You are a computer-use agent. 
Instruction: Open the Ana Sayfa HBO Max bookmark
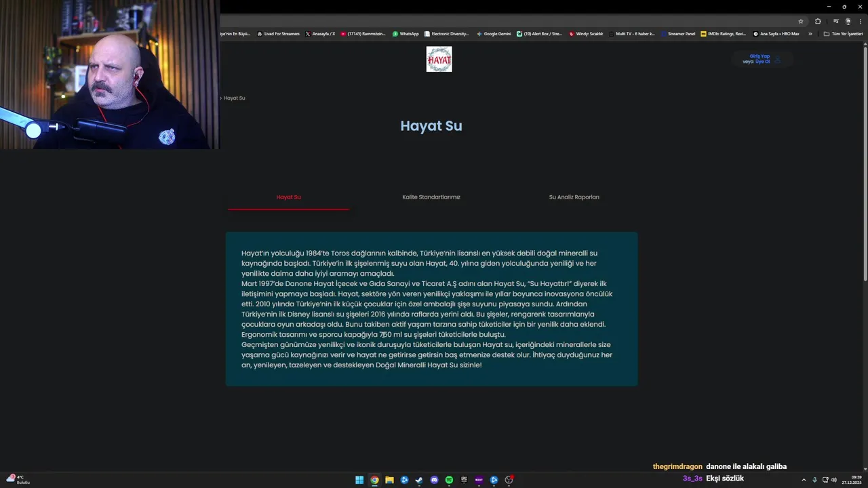776,34
